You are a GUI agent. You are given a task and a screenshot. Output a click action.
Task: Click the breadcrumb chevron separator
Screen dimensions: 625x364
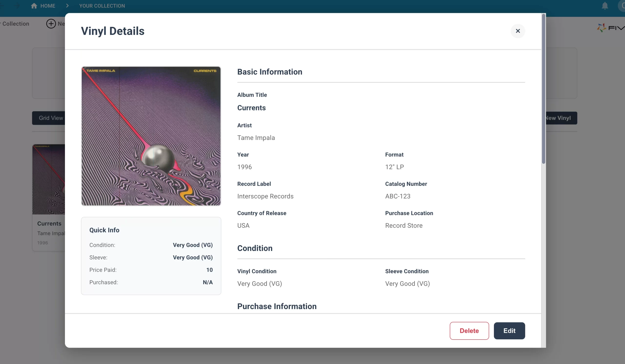click(x=67, y=6)
